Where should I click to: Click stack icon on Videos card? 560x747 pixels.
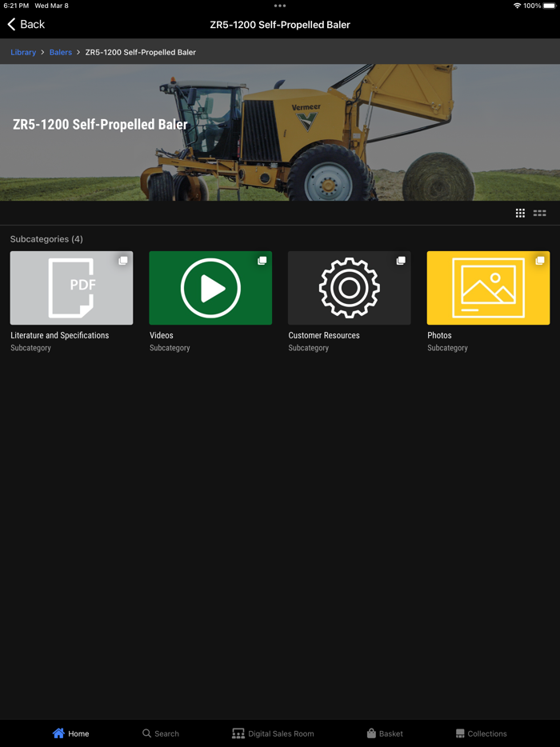262,261
